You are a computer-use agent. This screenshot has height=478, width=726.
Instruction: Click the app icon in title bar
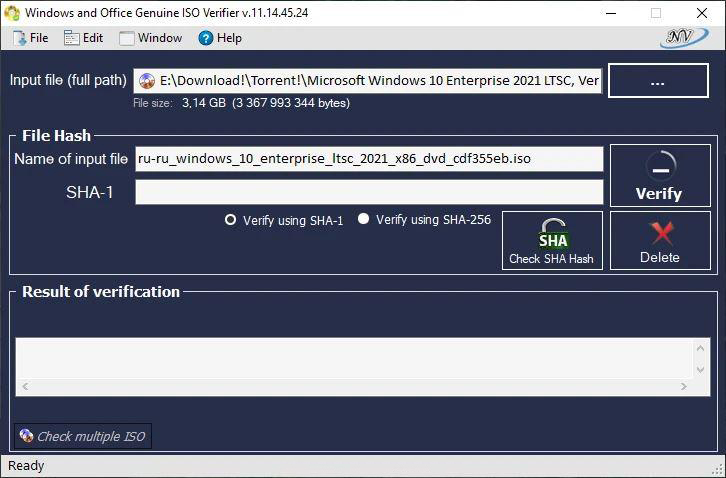point(12,13)
